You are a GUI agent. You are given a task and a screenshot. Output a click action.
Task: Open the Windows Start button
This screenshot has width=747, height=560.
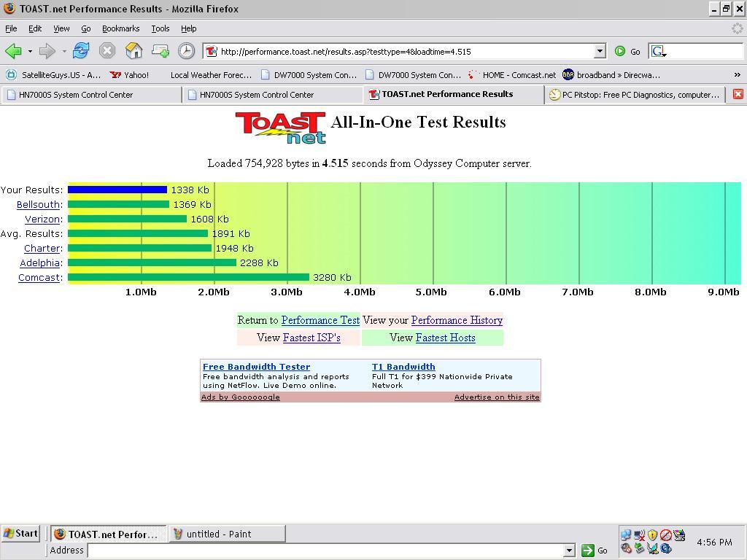pos(20,533)
